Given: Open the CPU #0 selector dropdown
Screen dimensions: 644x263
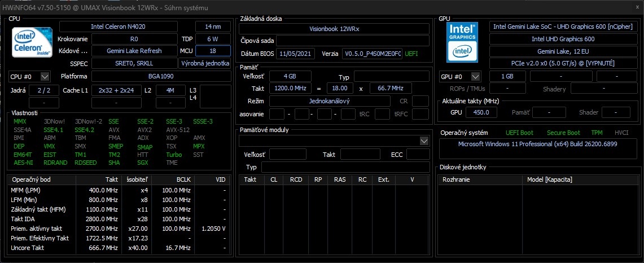Looking at the screenshot, I should [x=45, y=76].
